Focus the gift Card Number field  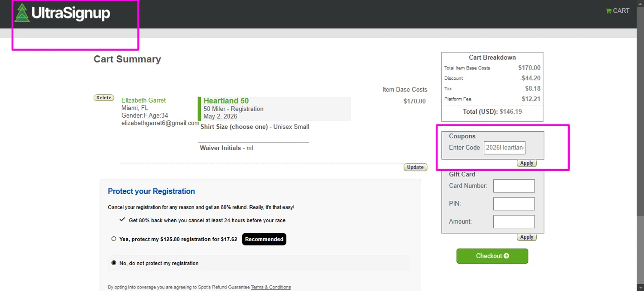(x=514, y=186)
